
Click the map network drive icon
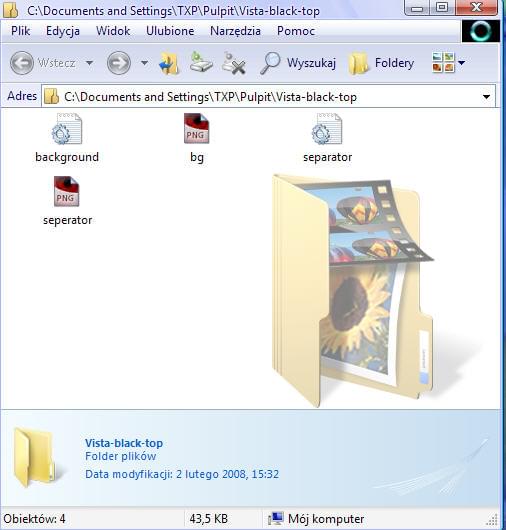(201, 62)
